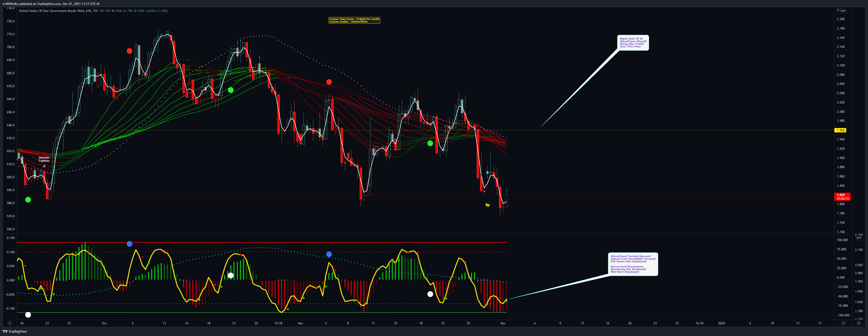Click the change value '+0.026 (+1.45%)'
The width and height of the screenshot is (868, 336).
[157, 11]
